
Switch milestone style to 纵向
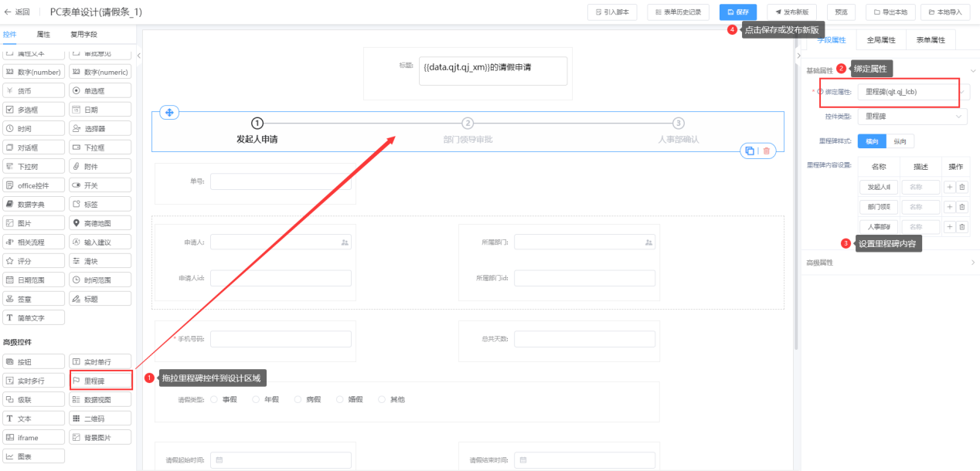(900, 141)
